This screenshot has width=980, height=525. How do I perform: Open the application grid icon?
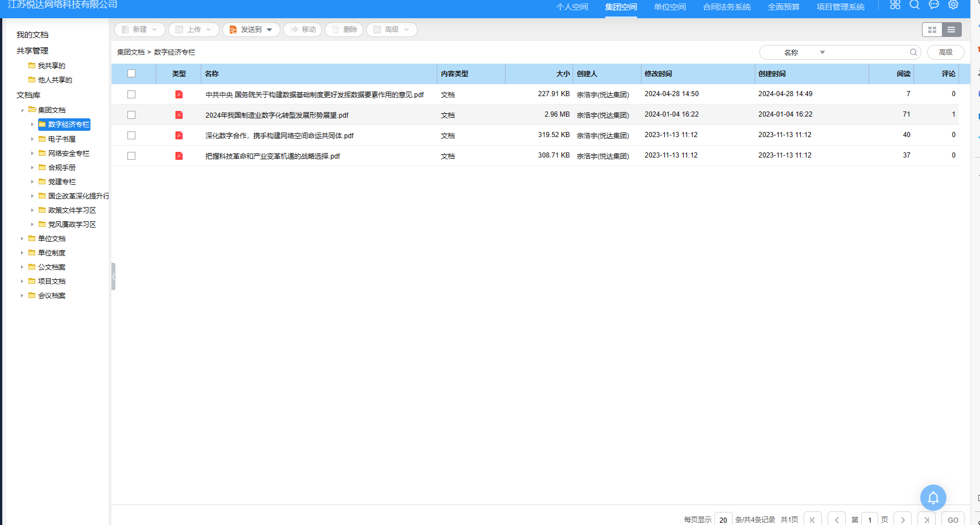pyautogui.click(x=895, y=5)
